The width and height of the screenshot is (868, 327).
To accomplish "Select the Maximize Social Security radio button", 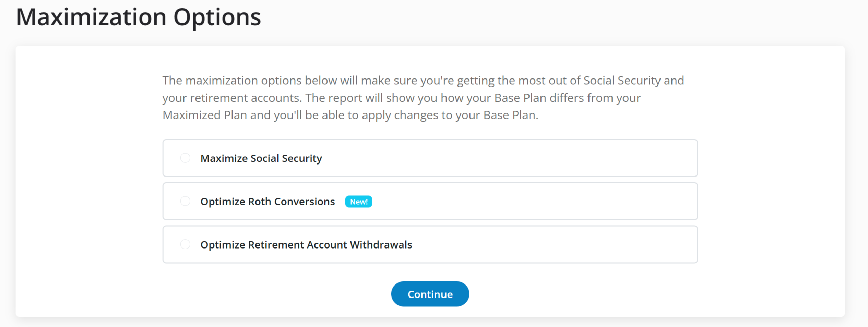I will point(185,158).
